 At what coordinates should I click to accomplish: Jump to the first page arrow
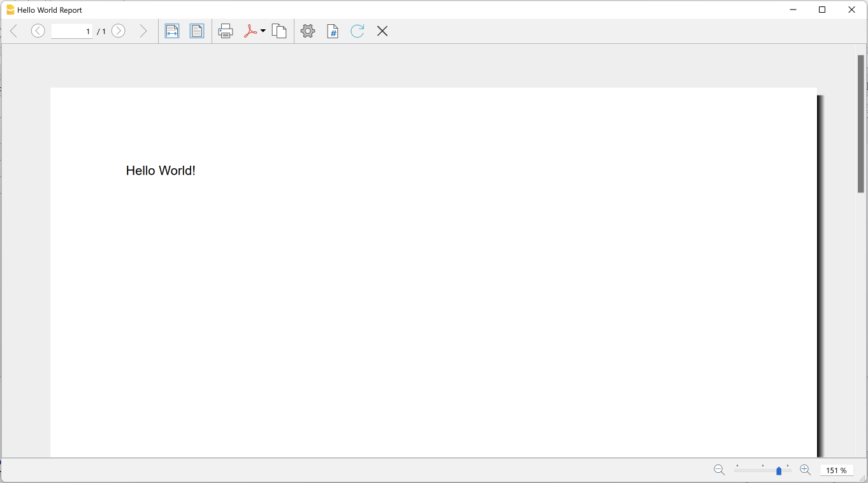click(x=13, y=31)
